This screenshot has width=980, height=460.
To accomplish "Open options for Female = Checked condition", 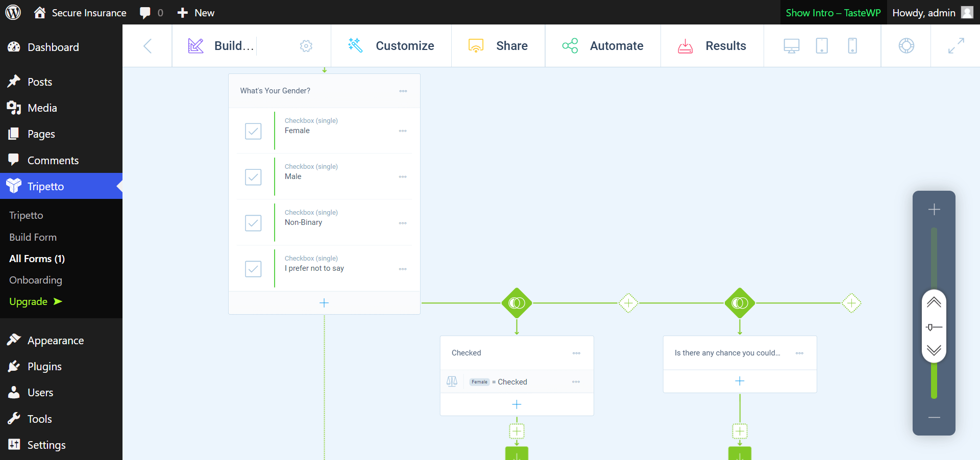I will 576,381.
